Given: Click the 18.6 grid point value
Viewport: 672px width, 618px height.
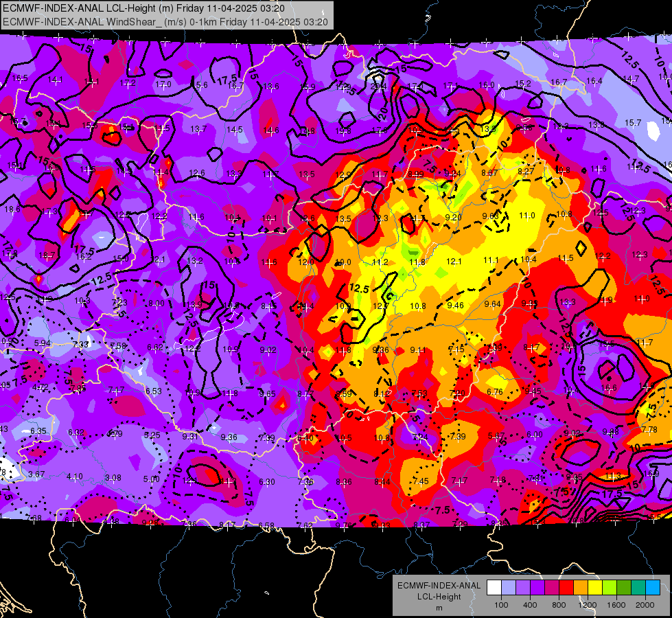Looking at the screenshot, I should 12,209.
